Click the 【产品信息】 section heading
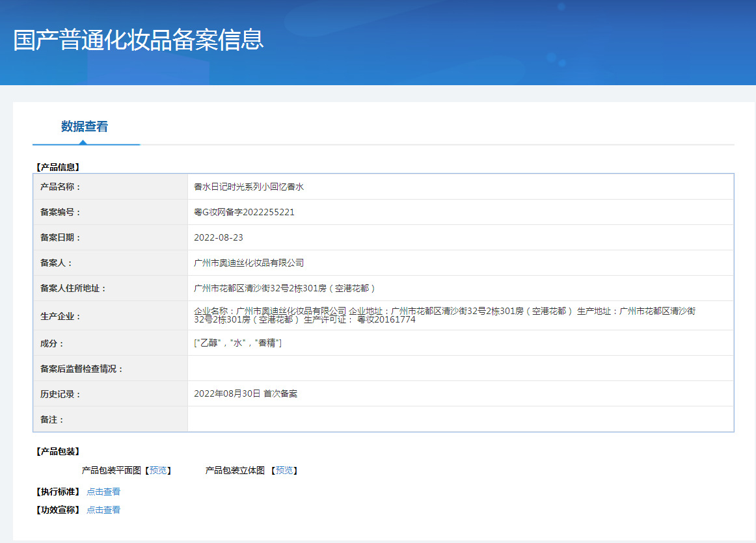The width and height of the screenshot is (756, 543). click(58, 167)
